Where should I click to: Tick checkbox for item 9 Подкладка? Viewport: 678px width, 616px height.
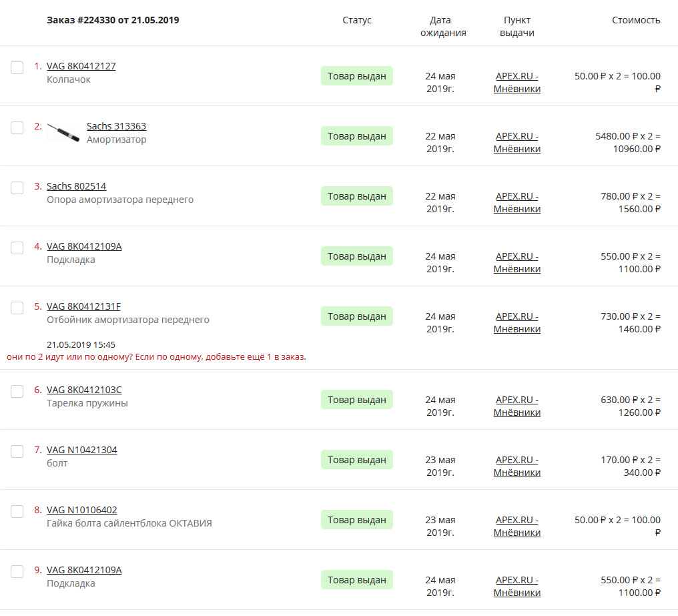(x=17, y=571)
